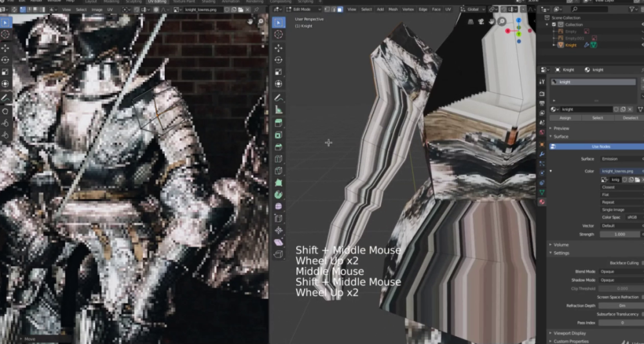644x344 pixels.
Task: Open the Object Data properties tab icon
Action: coord(542,193)
